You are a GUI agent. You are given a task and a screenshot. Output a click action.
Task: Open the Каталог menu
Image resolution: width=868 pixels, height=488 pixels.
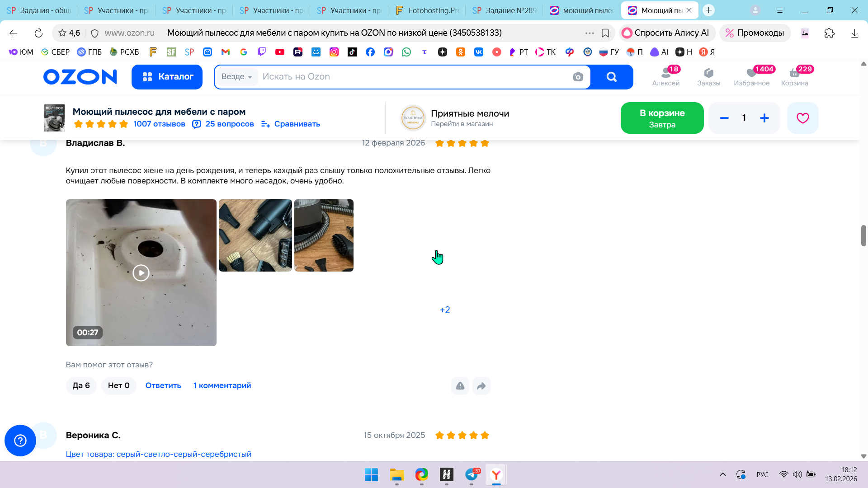(167, 77)
